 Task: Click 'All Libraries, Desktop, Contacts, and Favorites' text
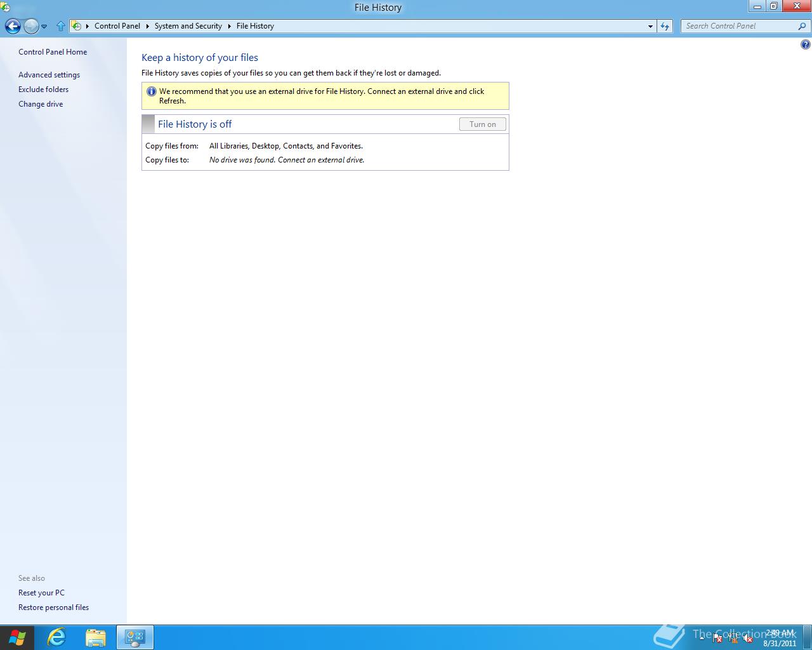(286, 146)
